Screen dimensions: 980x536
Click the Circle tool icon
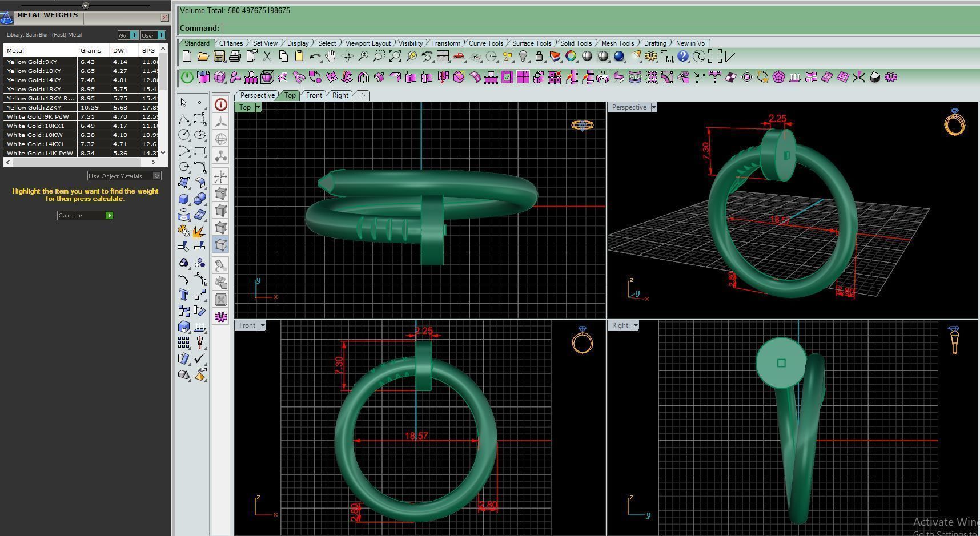click(183, 135)
